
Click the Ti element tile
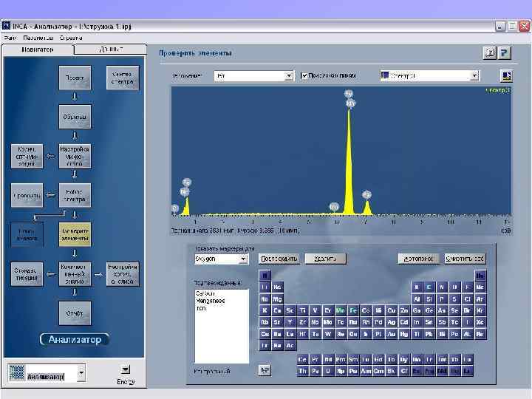tap(303, 311)
